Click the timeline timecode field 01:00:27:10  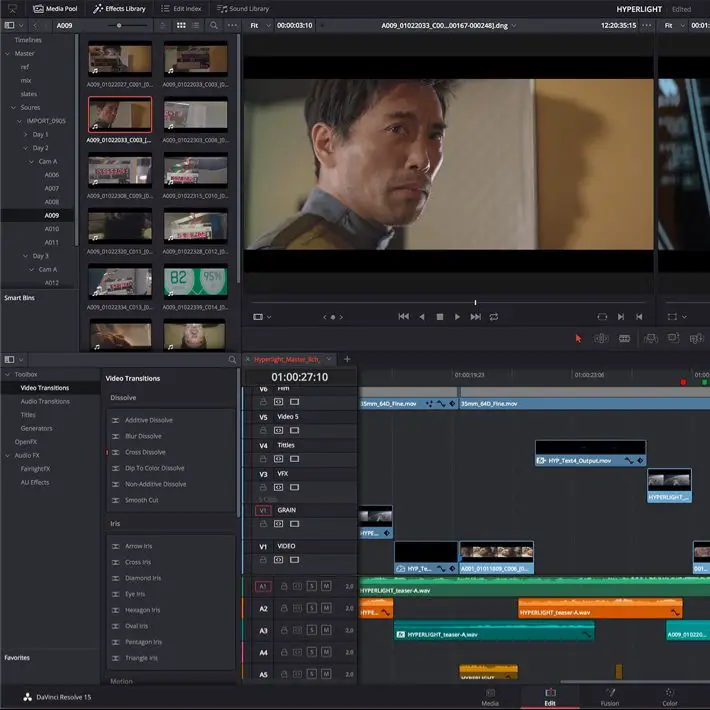point(300,377)
